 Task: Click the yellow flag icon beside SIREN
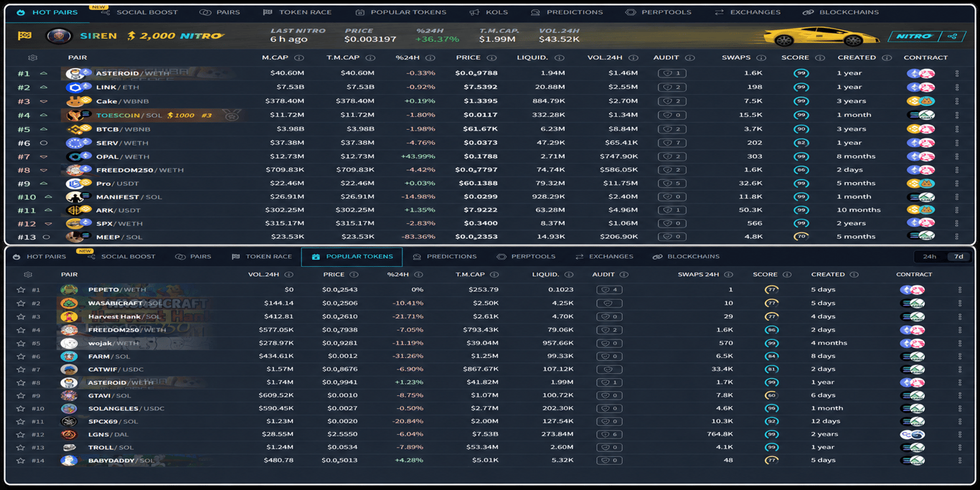[24, 36]
